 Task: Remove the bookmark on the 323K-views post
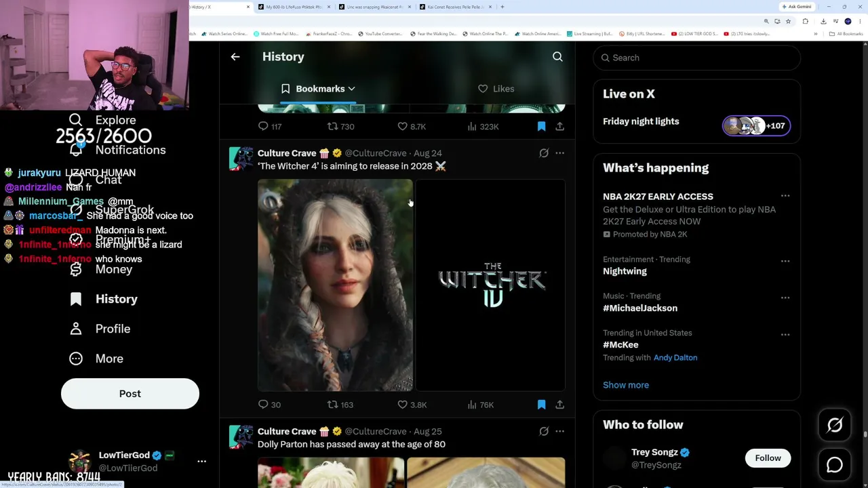[541, 126]
